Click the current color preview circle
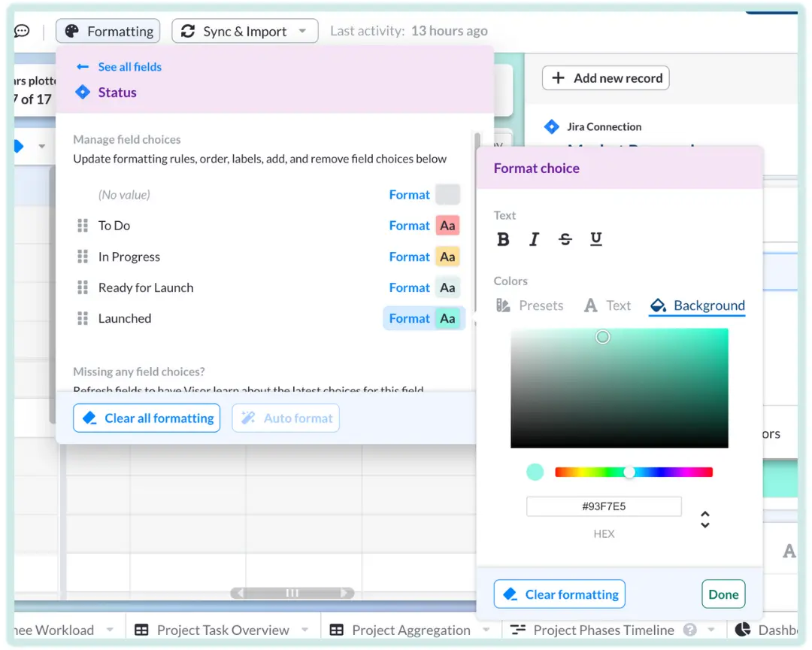Screen dimensions: 812x650 535,472
